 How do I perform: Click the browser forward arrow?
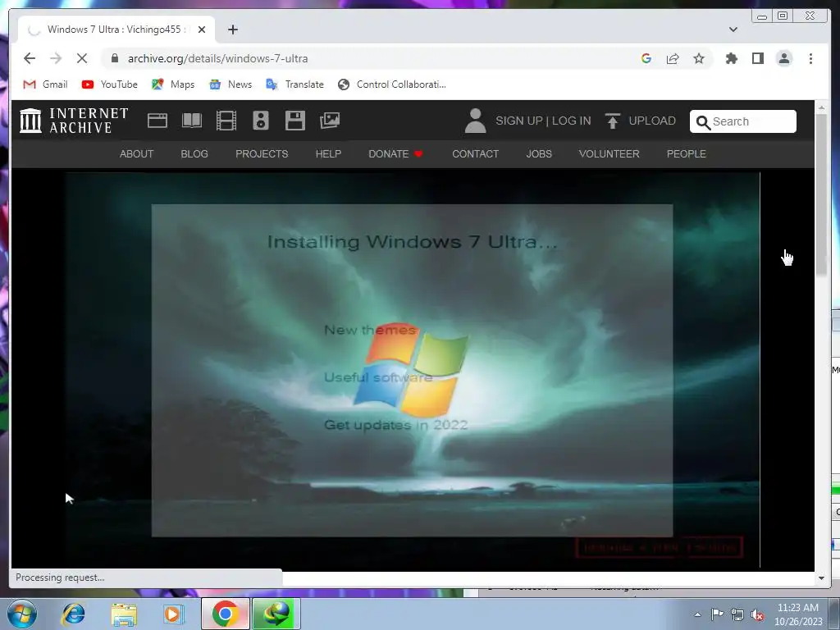tap(56, 58)
